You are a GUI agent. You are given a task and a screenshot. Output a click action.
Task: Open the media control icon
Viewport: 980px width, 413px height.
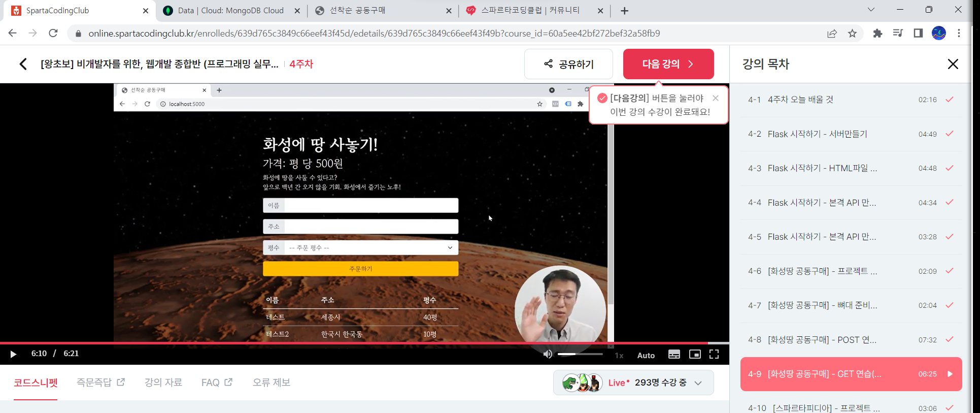click(898, 34)
